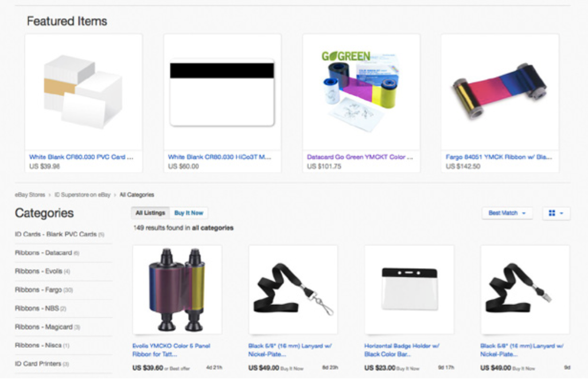The width and height of the screenshot is (588, 380).
Task: Expand the Best Match sort dropdown
Action: pos(507,213)
